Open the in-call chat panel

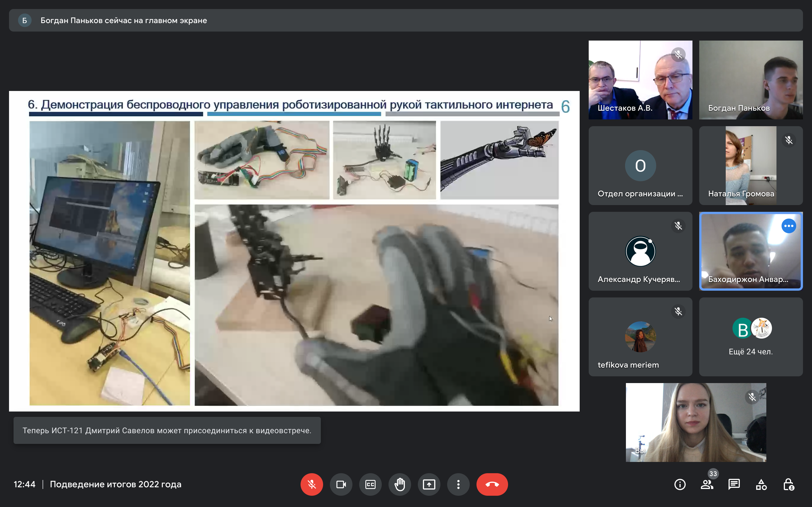pyautogui.click(x=734, y=484)
